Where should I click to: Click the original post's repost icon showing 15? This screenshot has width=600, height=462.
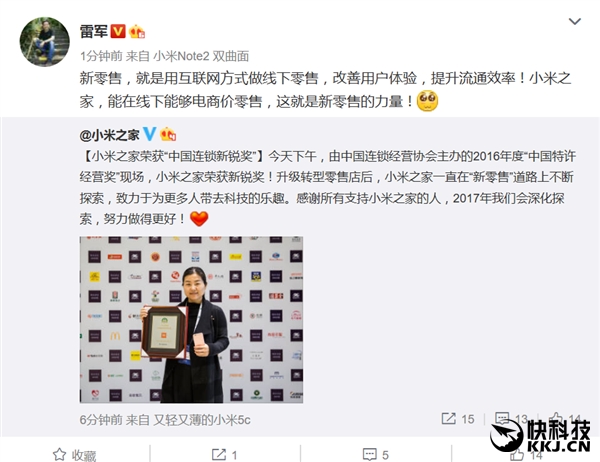pyautogui.click(x=458, y=419)
